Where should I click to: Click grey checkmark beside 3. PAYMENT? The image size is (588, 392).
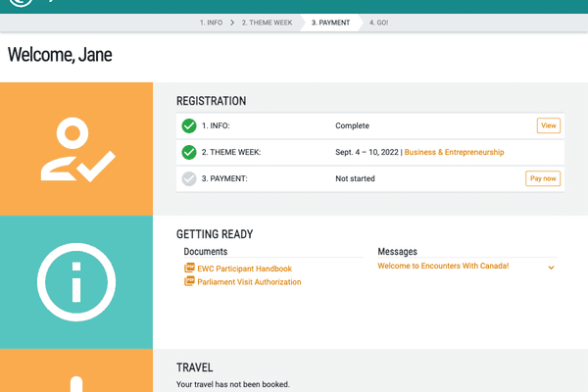pyautogui.click(x=189, y=178)
